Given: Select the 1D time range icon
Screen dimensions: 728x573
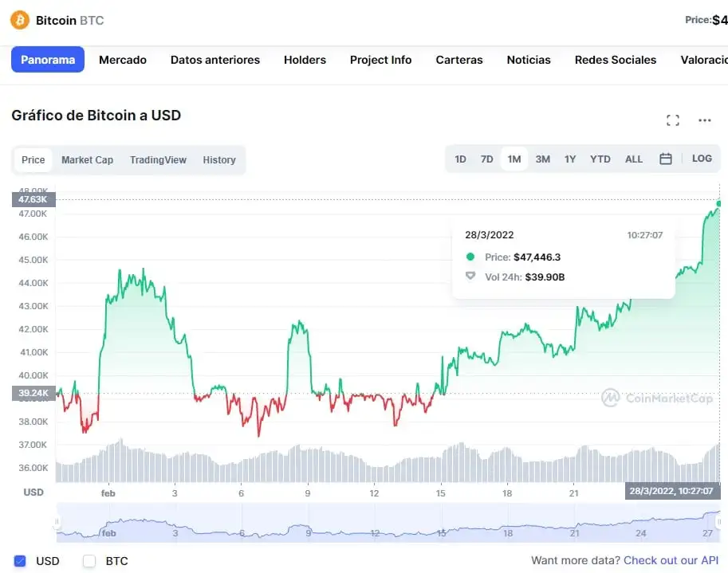Looking at the screenshot, I should click(460, 159).
